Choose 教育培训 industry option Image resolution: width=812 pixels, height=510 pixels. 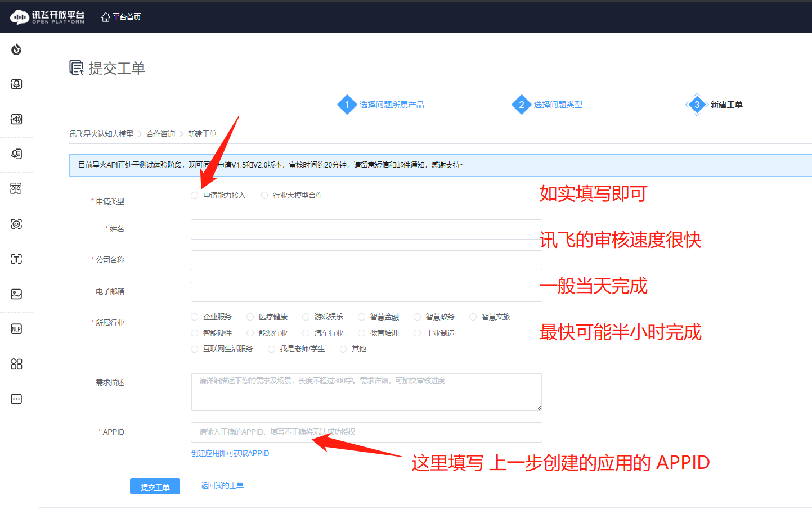362,333
